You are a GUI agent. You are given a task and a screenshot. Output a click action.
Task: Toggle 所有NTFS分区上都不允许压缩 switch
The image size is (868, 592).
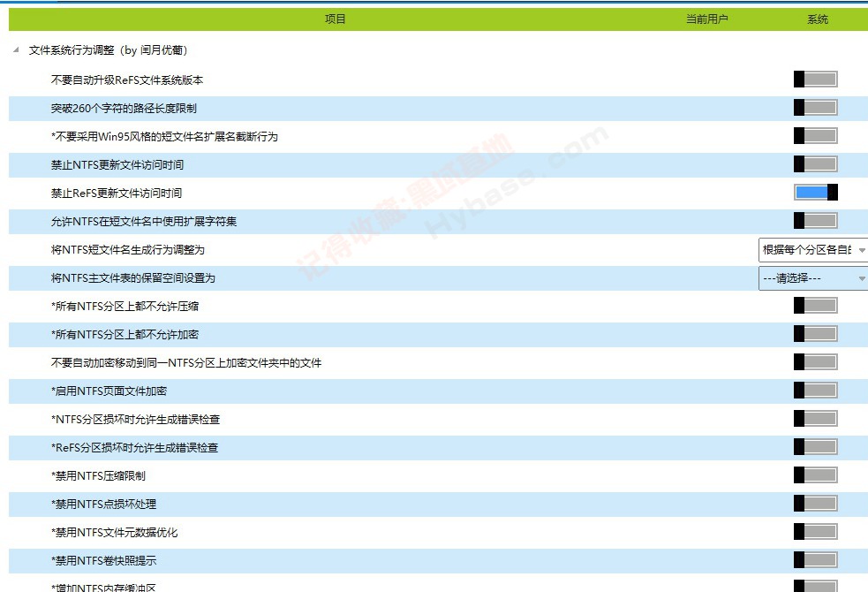tap(815, 305)
